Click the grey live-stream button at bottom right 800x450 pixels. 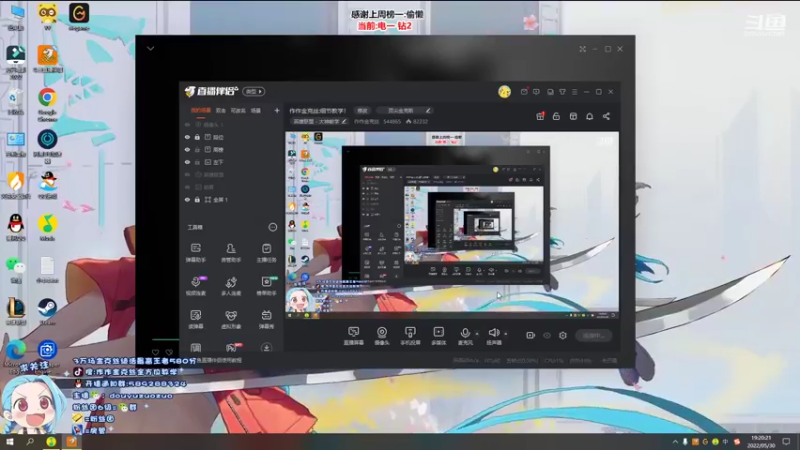tap(594, 335)
